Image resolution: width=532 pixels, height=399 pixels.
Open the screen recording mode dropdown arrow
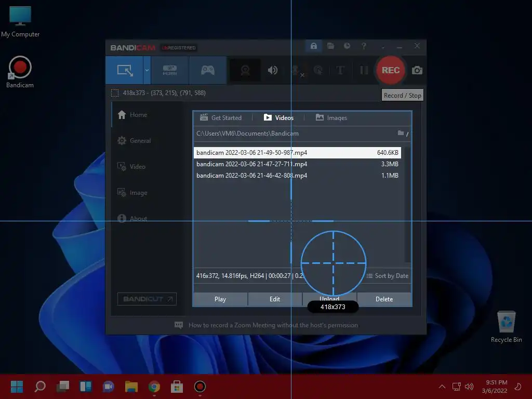click(x=147, y=70)
